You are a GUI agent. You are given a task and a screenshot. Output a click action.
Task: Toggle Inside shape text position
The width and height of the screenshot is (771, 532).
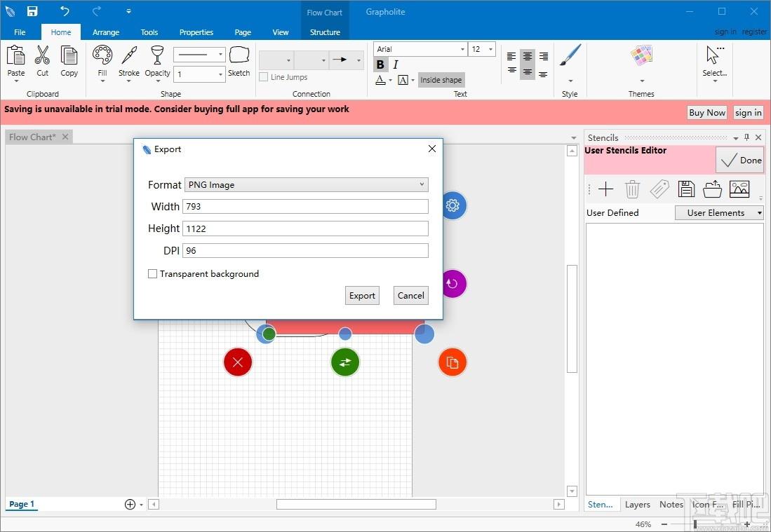pyautogui.click(x=441, y=80)
